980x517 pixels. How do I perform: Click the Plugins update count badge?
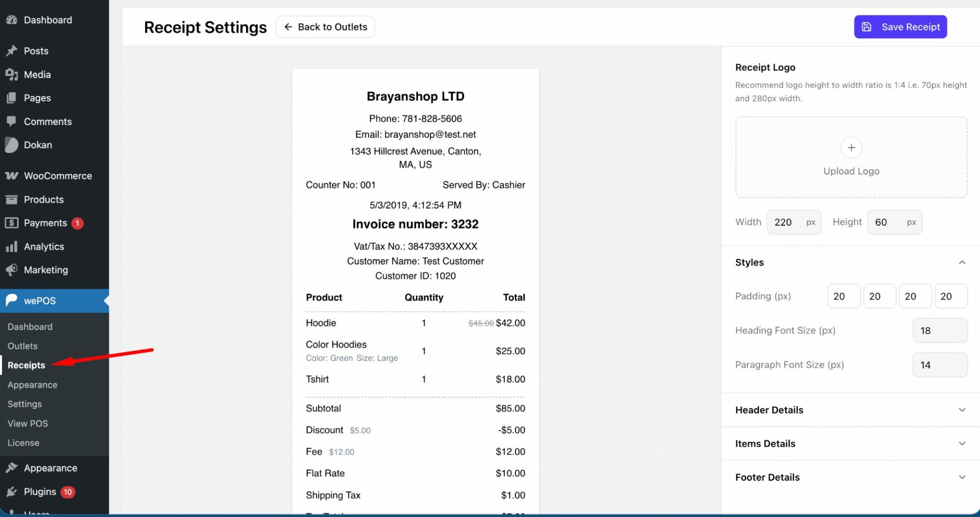pyautogui.click(x=67, y=492)
